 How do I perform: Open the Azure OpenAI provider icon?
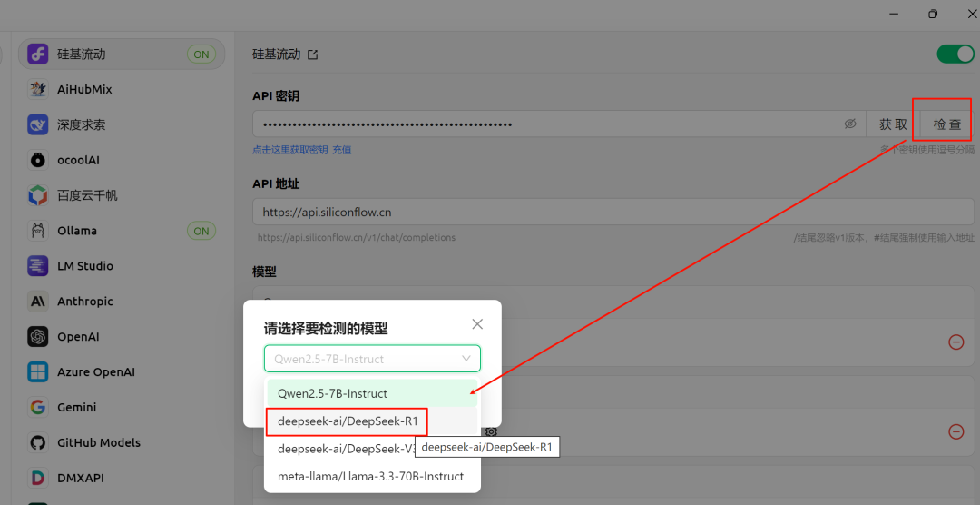(x=37, y=371)
